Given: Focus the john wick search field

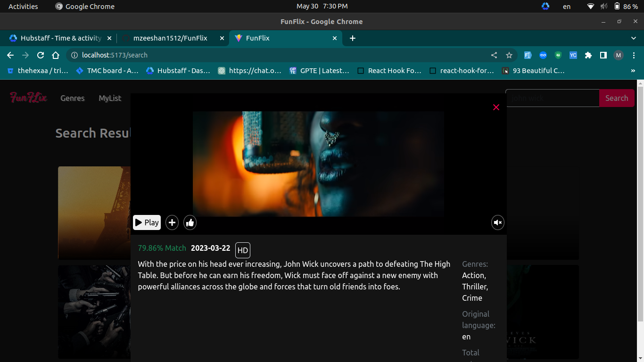Looking at the screenshot, I should (553, 98).
